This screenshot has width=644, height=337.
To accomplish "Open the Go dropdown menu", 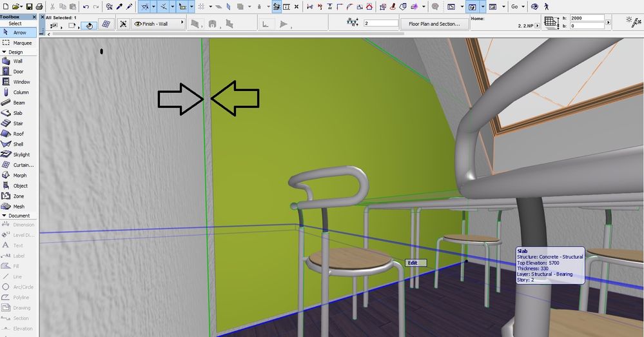I will 518,6.
